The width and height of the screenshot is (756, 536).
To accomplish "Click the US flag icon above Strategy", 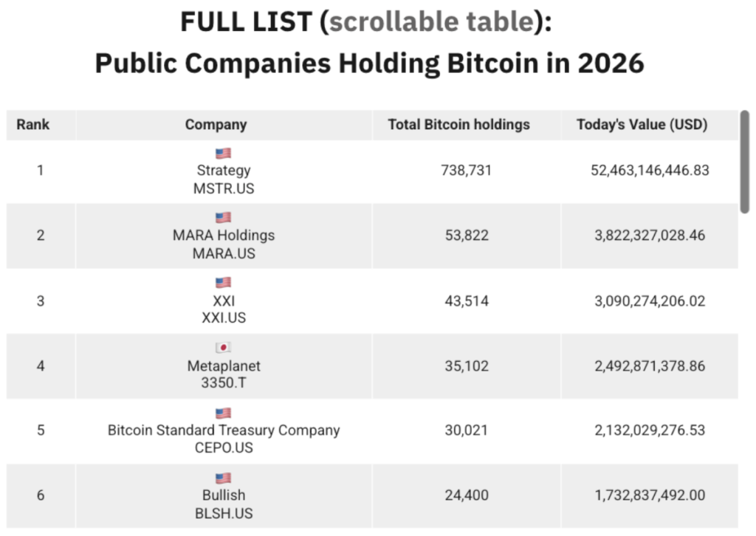I will (223, 154).
